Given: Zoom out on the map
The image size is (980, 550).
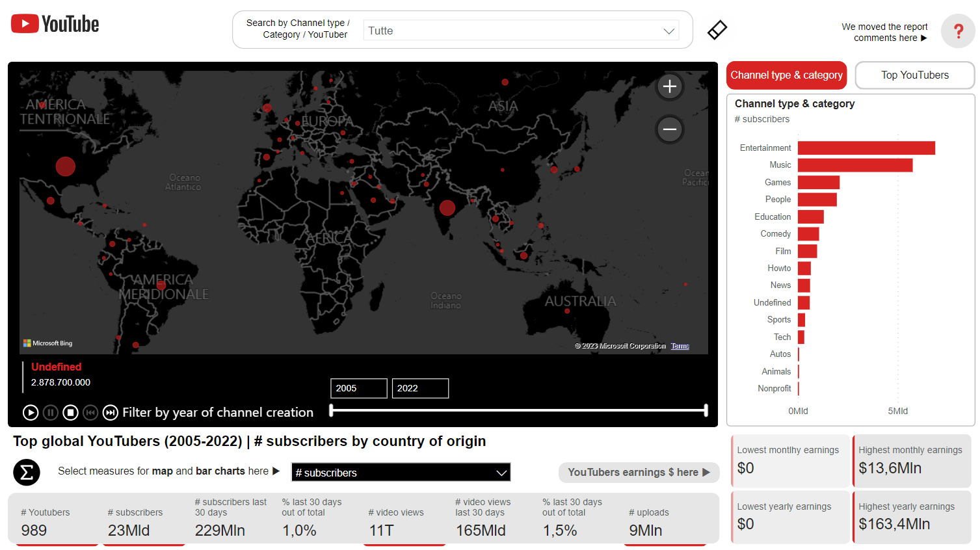Looking at the screenshot, I should click(x=669, y=129).
